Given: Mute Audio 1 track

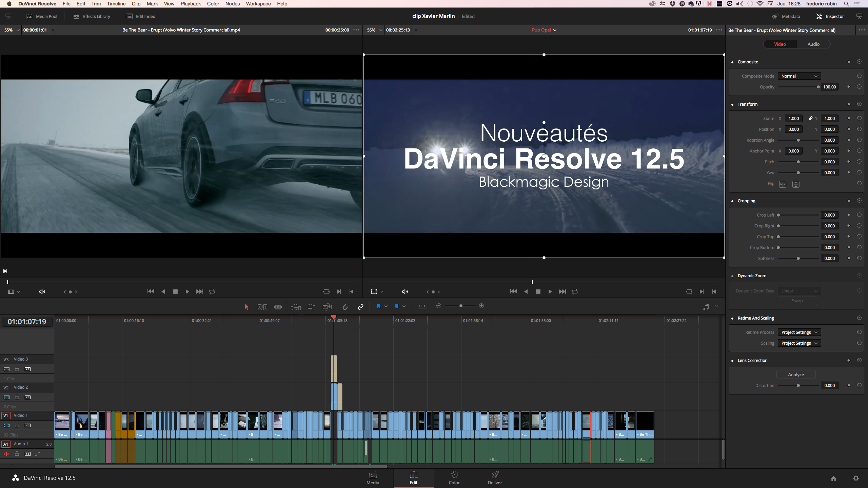Looking at the screenshot, I should [x=6, y=454].
